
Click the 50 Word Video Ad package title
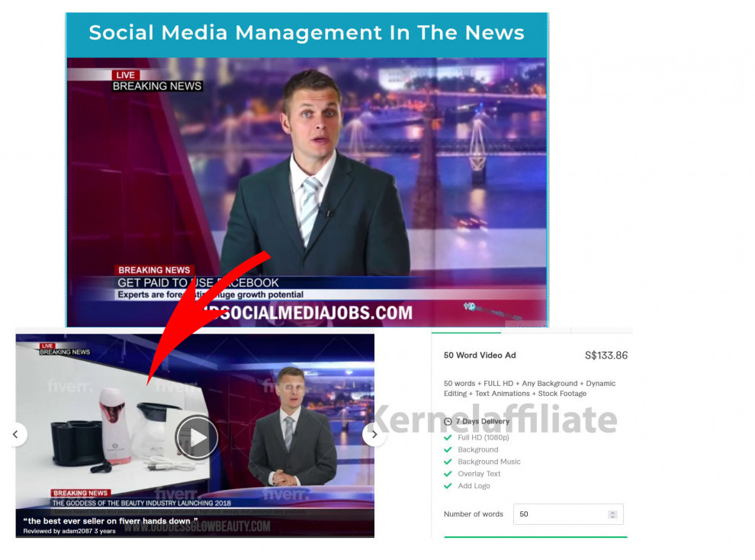tap(480, 356)
